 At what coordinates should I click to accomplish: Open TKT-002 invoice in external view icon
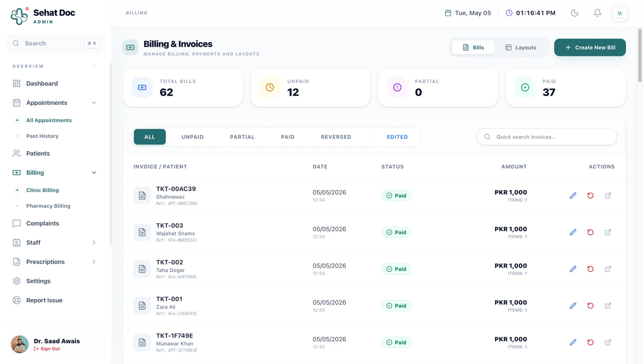click(608, 269)
